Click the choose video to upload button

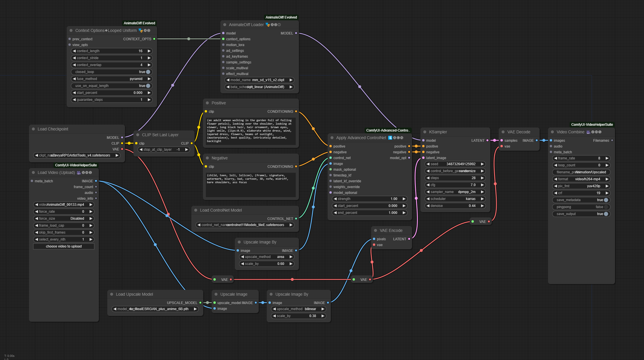tap(64, 246)
